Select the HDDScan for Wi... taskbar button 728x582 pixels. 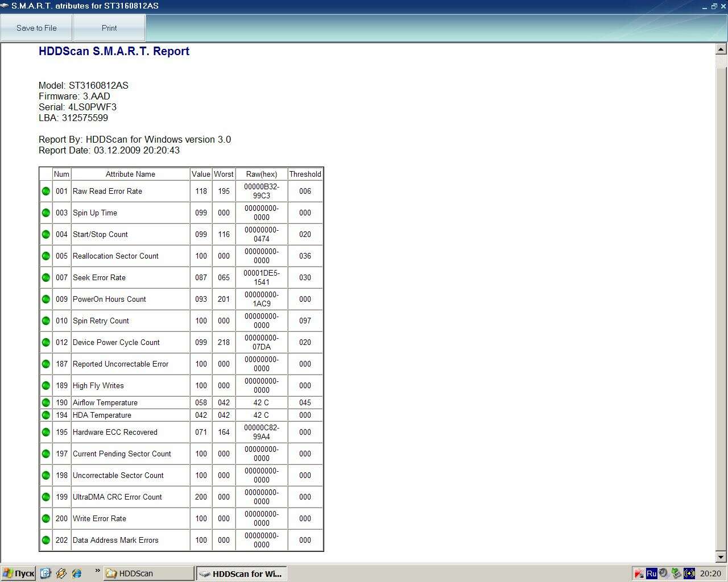(x=242, y=573)
